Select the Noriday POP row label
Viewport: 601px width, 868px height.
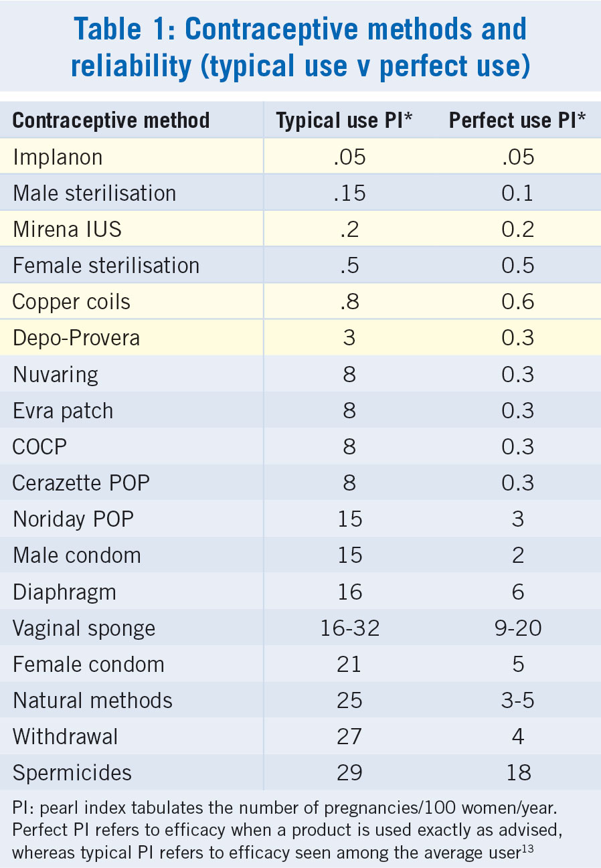coord(73,519)
